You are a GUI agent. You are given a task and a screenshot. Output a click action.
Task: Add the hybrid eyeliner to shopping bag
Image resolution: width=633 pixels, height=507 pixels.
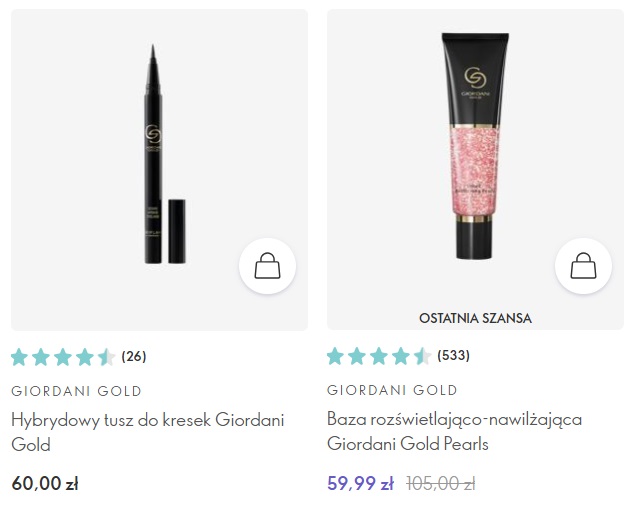click(267, 266)
